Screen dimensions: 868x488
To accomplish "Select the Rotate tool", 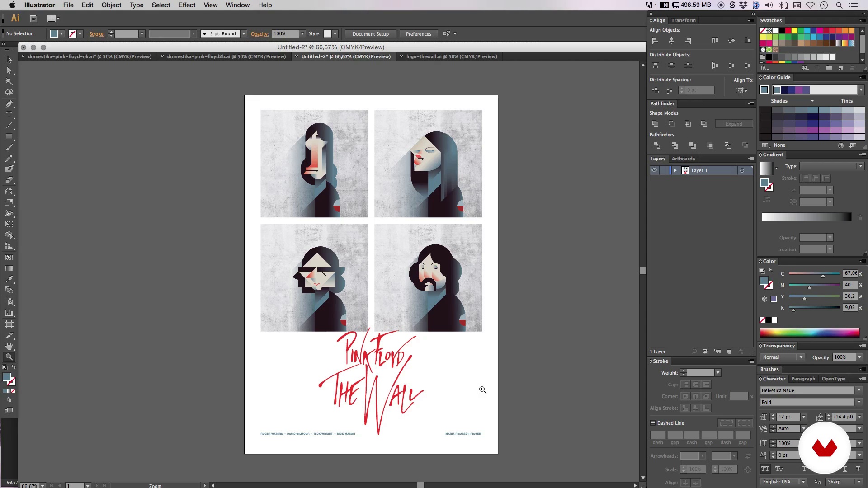I will click(x=9, y=192).
